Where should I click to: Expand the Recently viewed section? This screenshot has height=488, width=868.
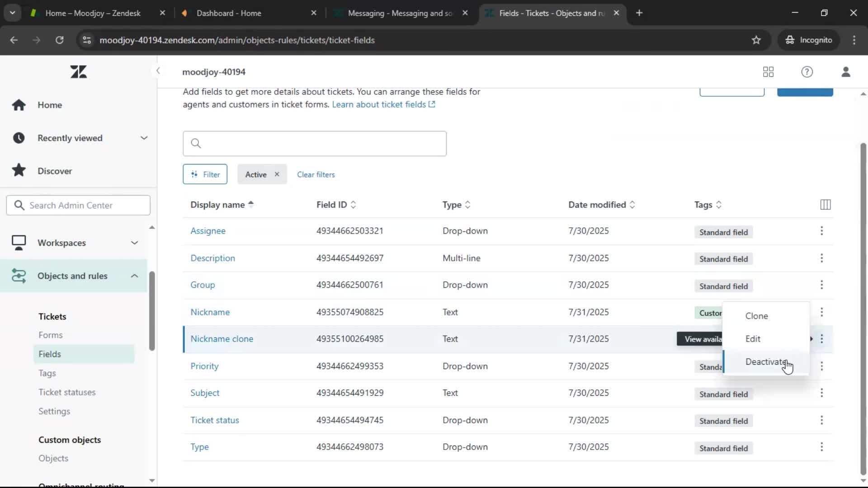coord(144,138)
